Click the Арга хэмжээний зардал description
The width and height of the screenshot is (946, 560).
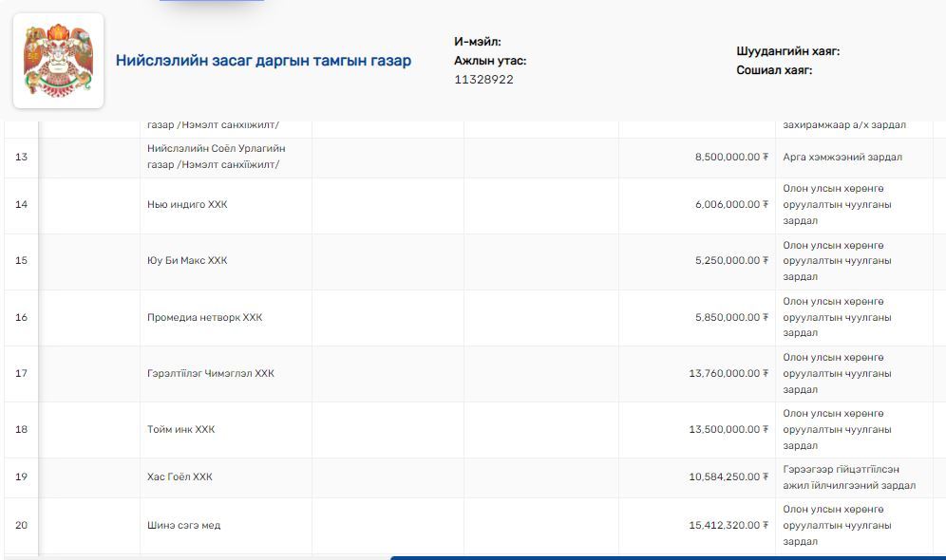(842, 158)
